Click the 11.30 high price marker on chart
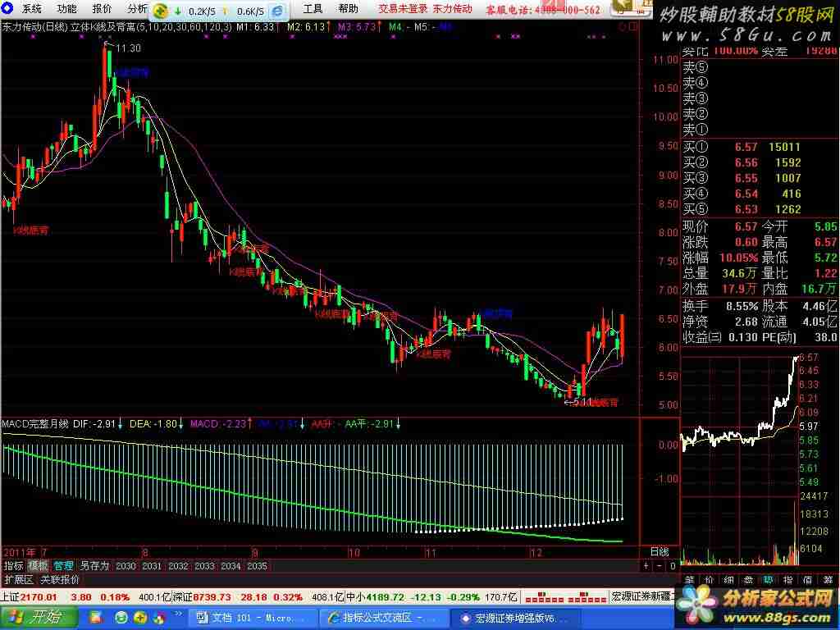This screenshot has height=630, width=840. [x=127, y=48]
